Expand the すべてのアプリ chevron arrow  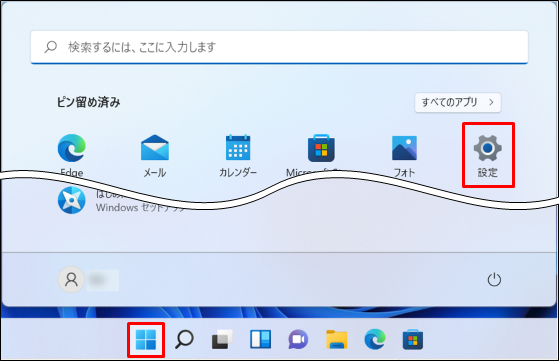491,103
